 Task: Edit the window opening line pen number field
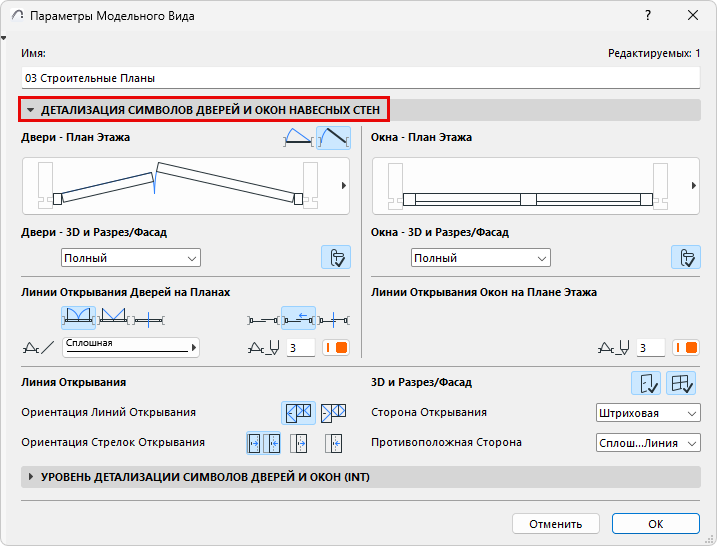650,348
